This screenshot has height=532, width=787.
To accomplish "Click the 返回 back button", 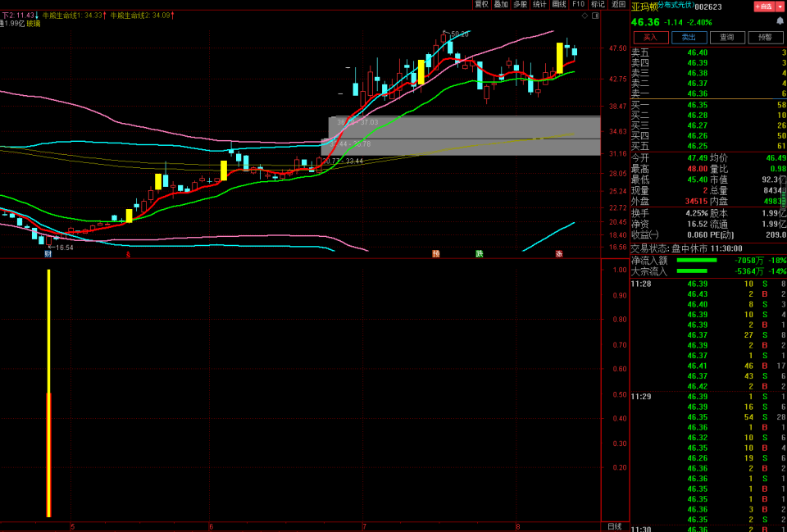I will coord(617,5).
